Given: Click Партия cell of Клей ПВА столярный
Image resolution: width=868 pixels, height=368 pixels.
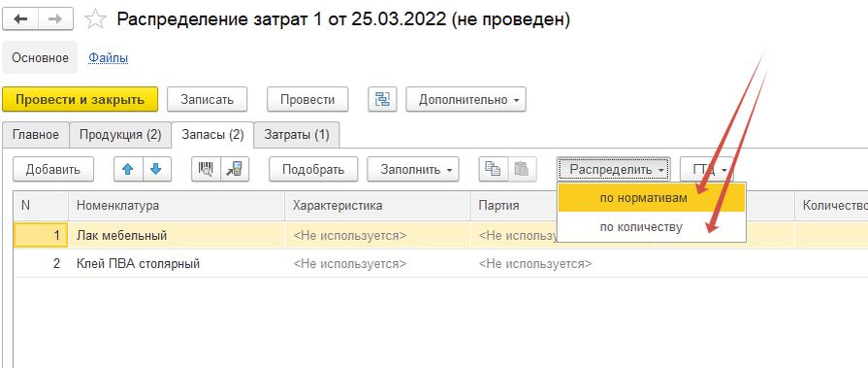Looking at the screenshot, I should click(x=563, y=264).
